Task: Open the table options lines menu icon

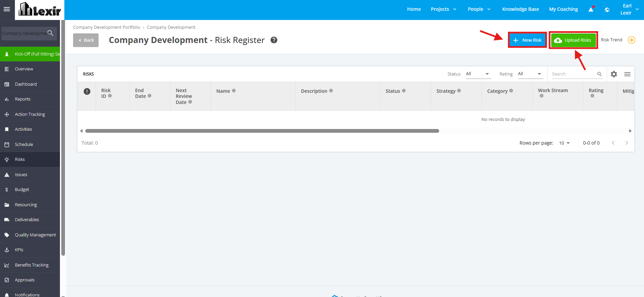Action: pos(627,74)
